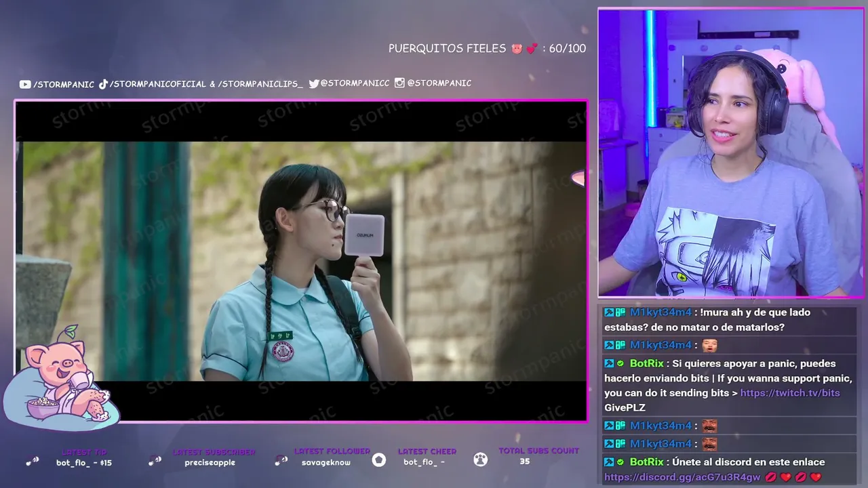Click the LATEST FOLLOWER label
The image size is (868, 488).
(x=332, y=451)
